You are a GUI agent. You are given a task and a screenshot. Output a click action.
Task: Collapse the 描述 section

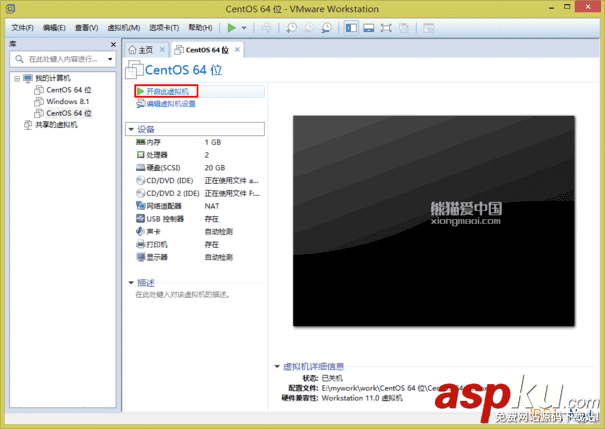(131, 283)
